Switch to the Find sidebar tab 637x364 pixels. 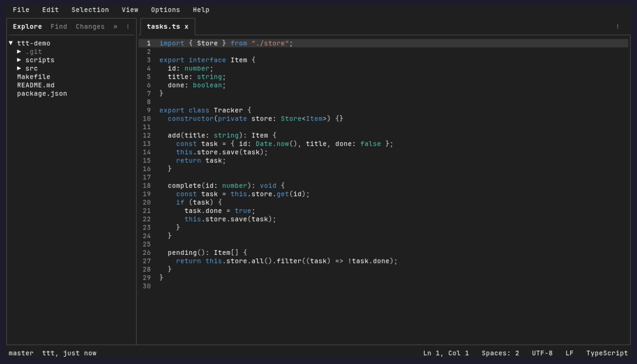click(x=59, y=26)
